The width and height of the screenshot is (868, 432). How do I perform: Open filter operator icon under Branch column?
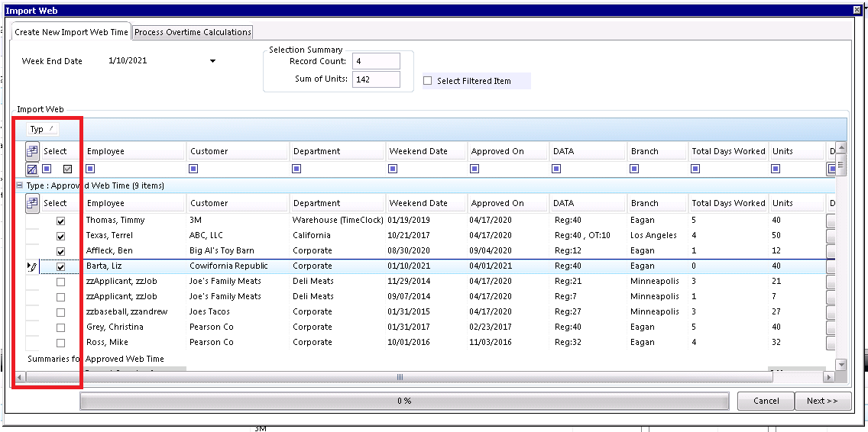pos(634,169)
